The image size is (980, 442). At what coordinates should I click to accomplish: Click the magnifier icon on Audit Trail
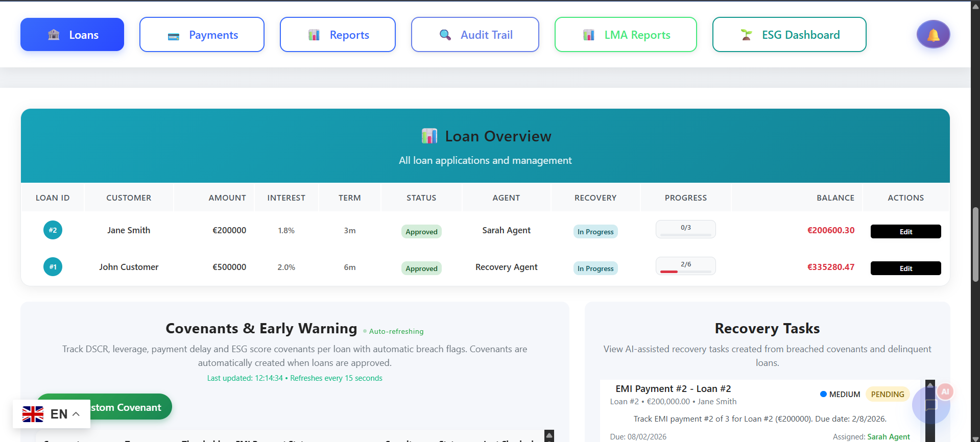tap(445, 35)
